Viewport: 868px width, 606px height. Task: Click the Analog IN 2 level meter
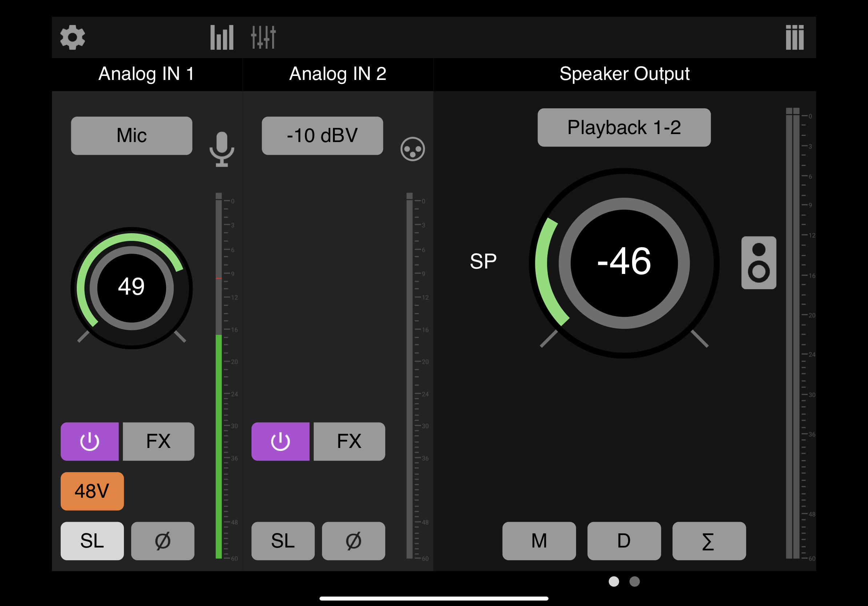(x=409, y=376)
